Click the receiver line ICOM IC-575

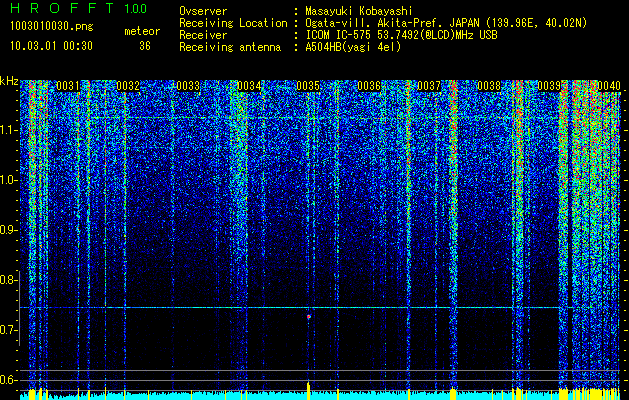tap(401, 35)
